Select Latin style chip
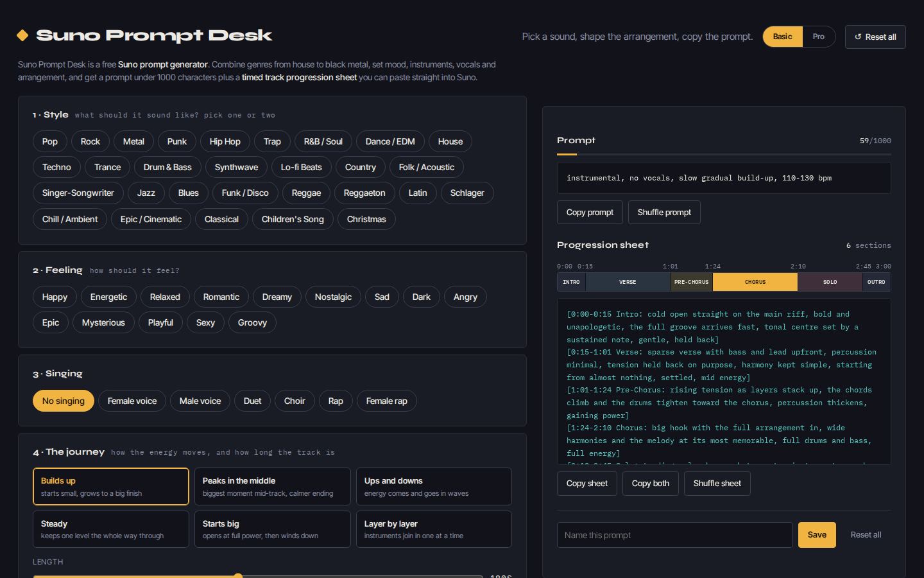Viewport: 924px width, 578px height. tap(418, 193)
